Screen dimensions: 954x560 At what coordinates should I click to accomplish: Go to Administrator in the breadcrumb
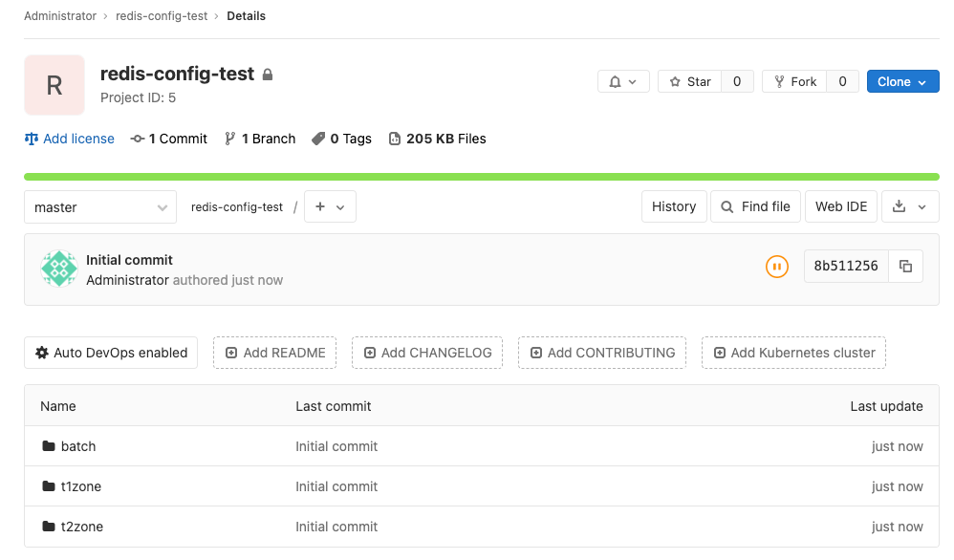(60, 16)
